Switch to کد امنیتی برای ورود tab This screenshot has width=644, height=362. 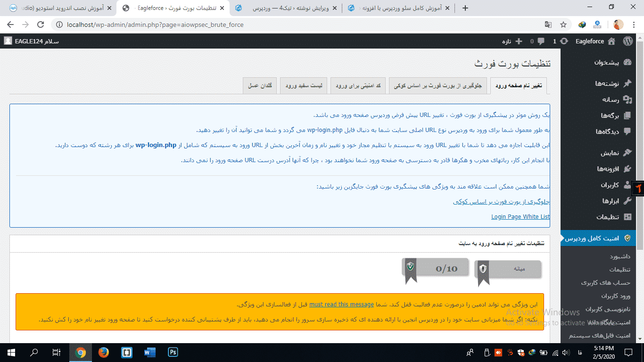[x=358, y=86]
